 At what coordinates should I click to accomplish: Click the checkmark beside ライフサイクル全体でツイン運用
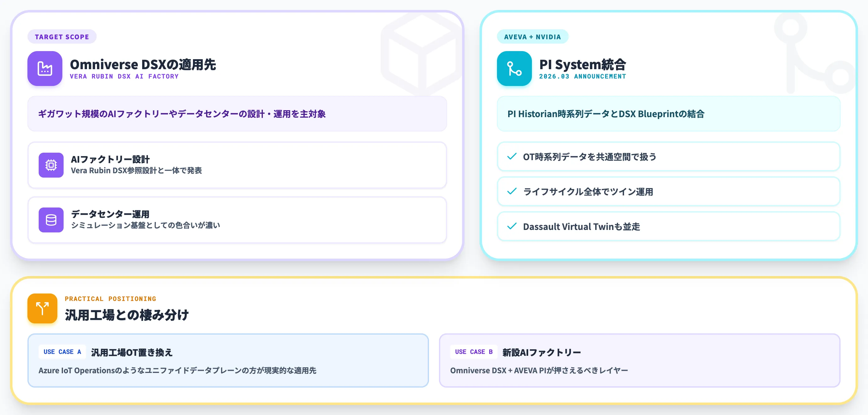(x=512, y=191)
